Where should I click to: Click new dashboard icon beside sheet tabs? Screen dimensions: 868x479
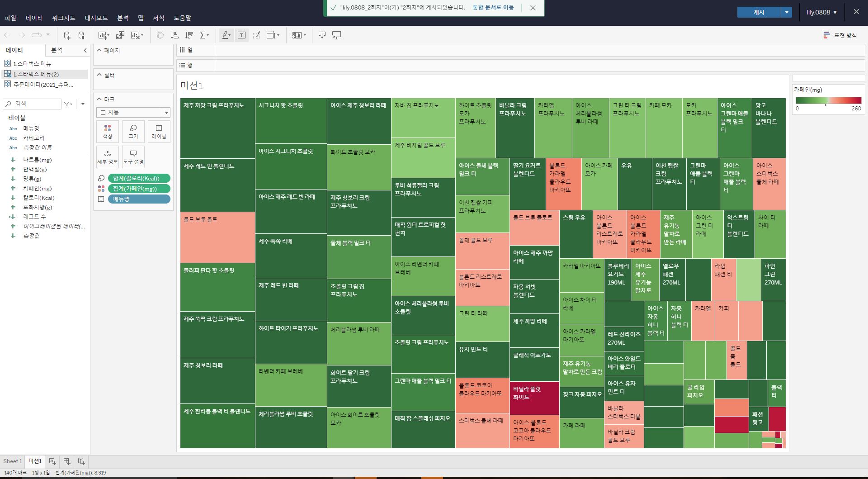[67, 461]
